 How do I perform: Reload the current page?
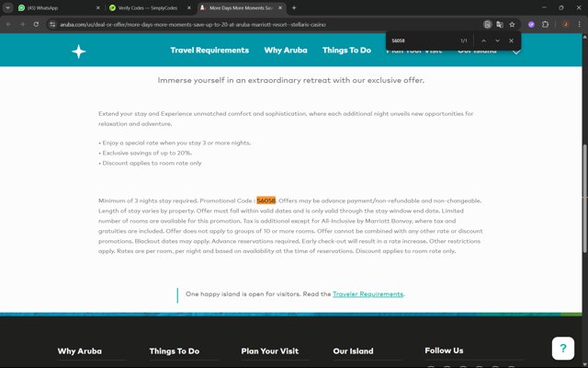pyautogui.click(x=36, y=25)
